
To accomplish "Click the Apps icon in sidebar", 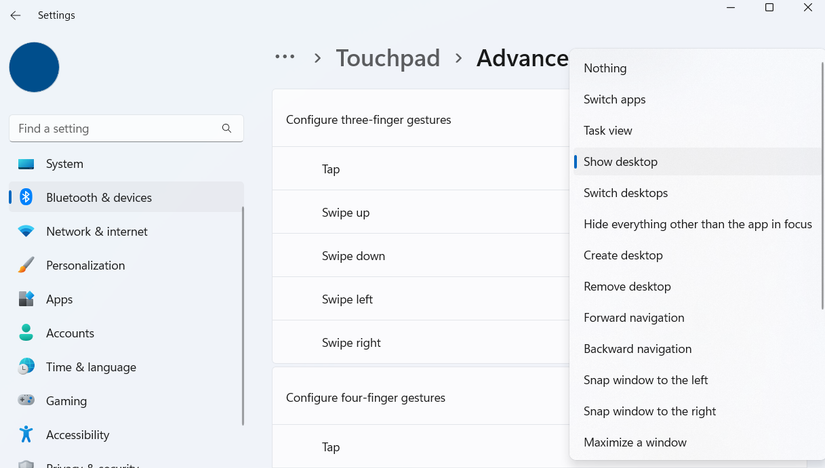I will [26, 300].
